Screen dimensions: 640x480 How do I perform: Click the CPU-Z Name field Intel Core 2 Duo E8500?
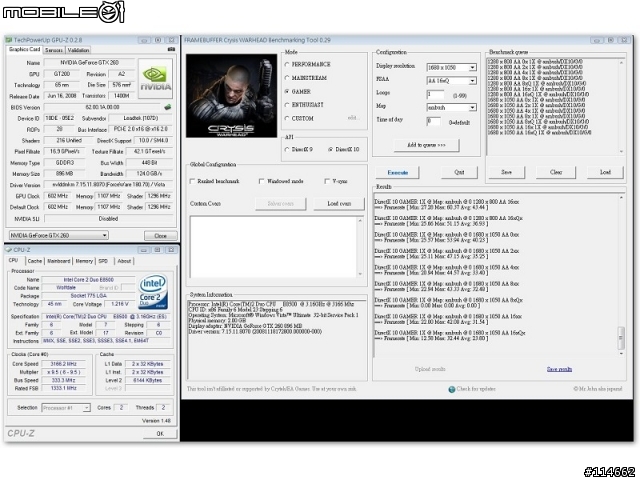(x=89, y=280)
